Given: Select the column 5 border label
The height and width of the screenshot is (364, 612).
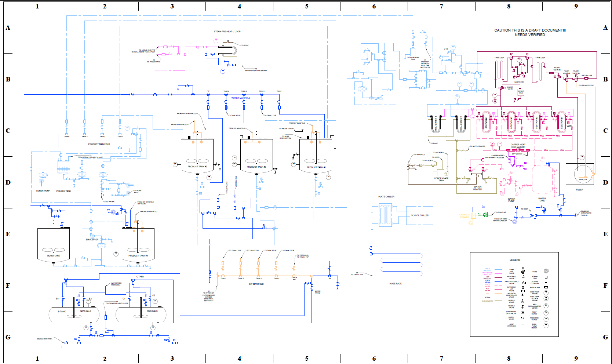Looking at the screenshot, I should 307,6.
